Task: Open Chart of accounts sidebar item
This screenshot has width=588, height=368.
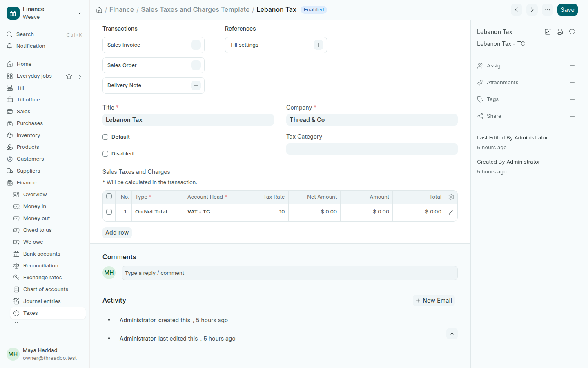Action: [x=48, y=289]
